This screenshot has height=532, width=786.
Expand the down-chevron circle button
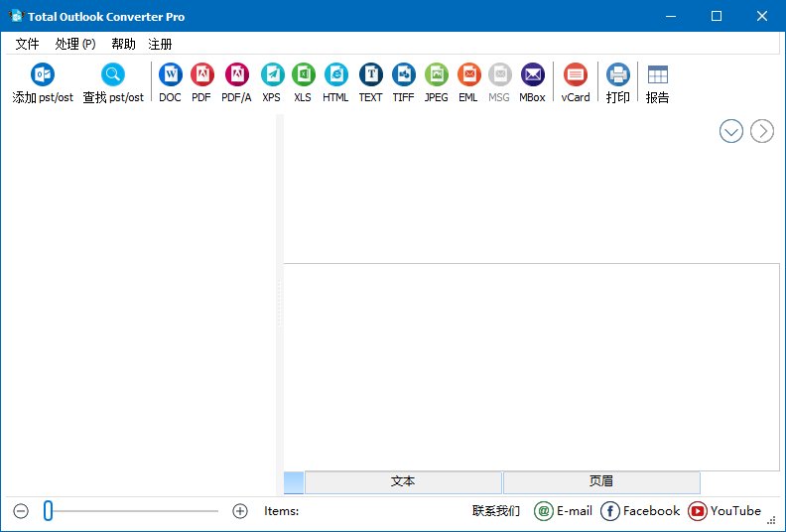click(x=731, y=131)
